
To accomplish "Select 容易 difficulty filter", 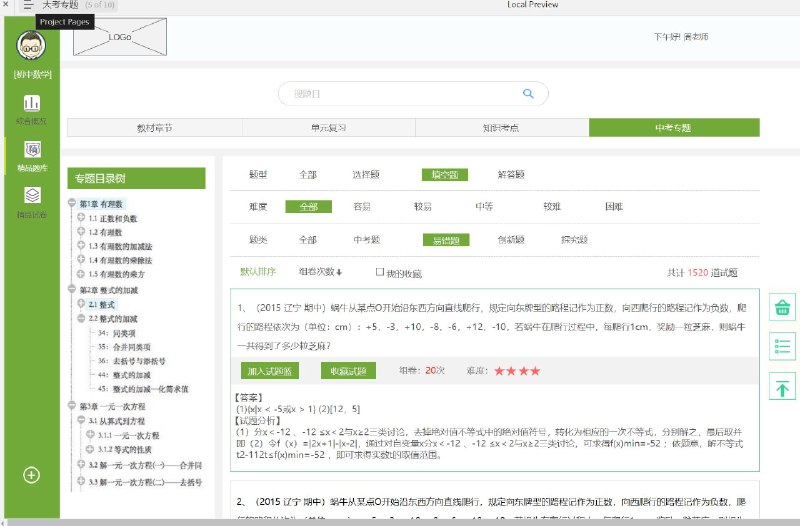I will coord(362,207).
